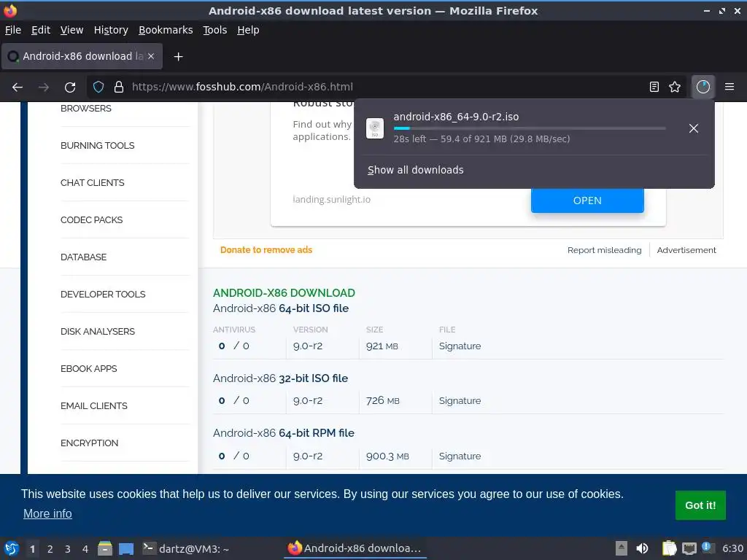Open the View menu
Image resolution: width=747 pixels, height=560 pixels.
(72, 30)
